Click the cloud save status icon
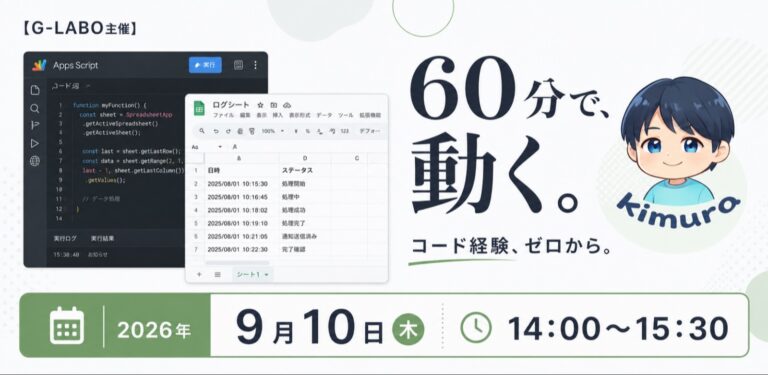Image resolution: width=768 pixels, height=375 pixels. tap(288, 105)
